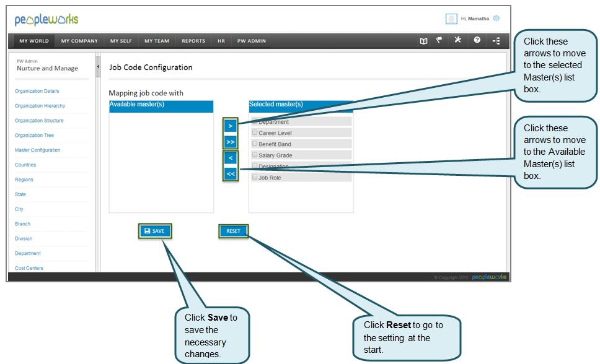Select the HR menu item
The height and width of the screenshot is (364, 600).
(x=221, y=41)
